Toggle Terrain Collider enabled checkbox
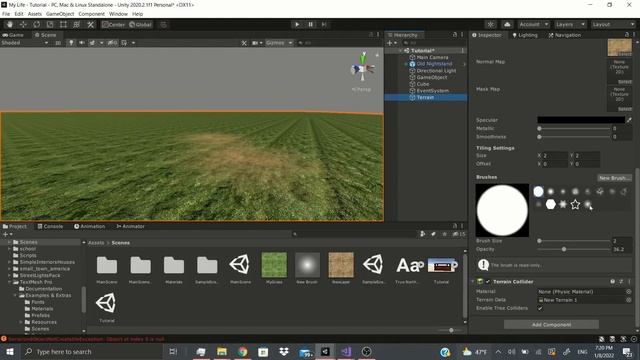Screen dimensions: 640x360 [x=488, y=282]
